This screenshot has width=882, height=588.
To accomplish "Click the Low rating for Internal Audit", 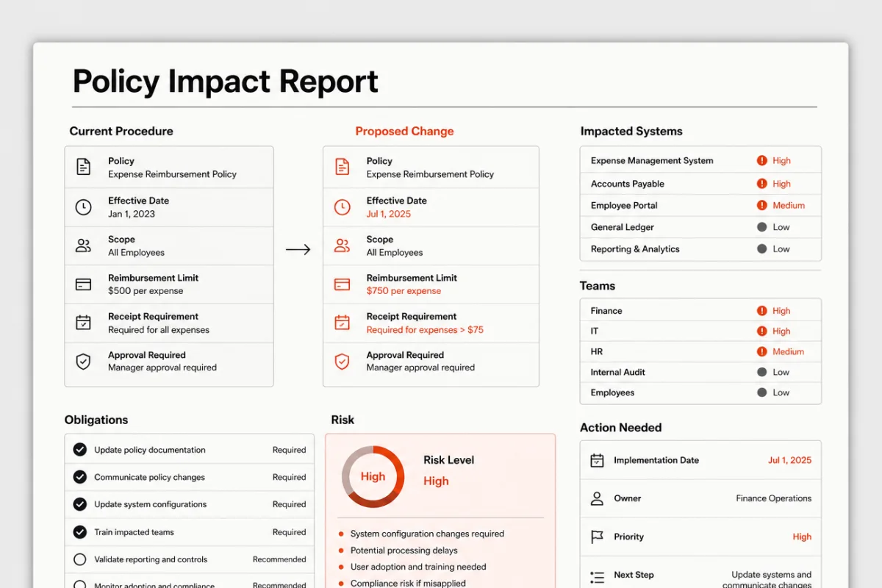I will 781,372.
